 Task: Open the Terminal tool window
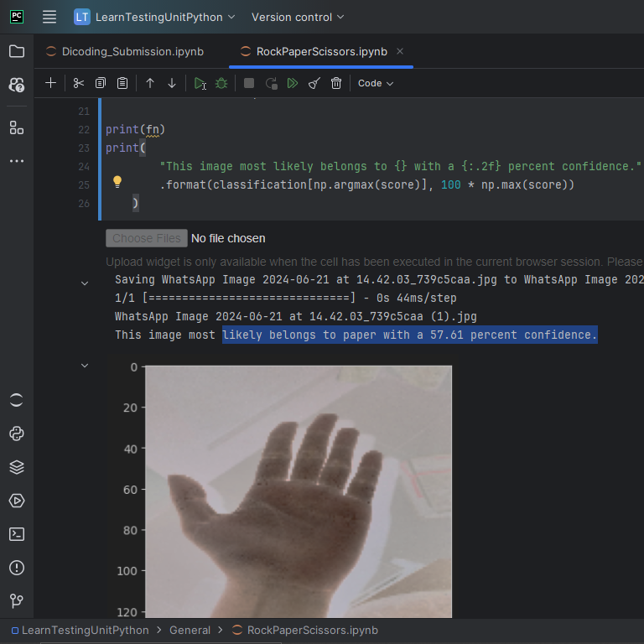coord(17,534)
